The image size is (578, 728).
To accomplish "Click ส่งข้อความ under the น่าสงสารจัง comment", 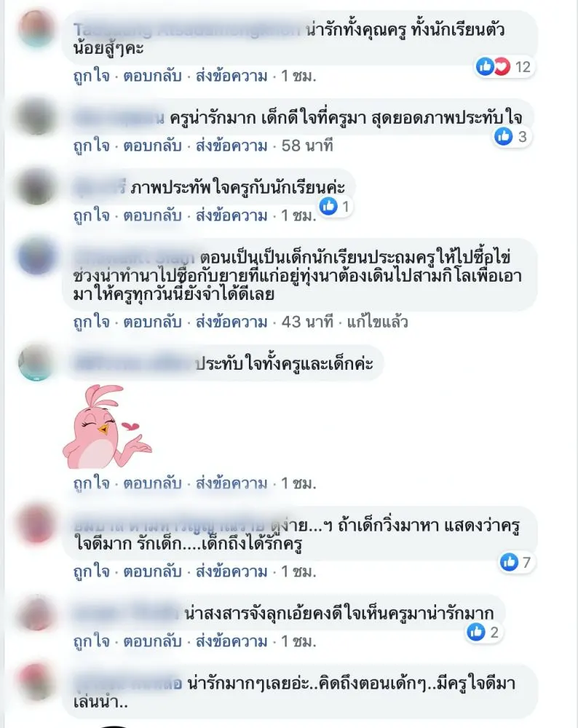I will tap(231, 641).
